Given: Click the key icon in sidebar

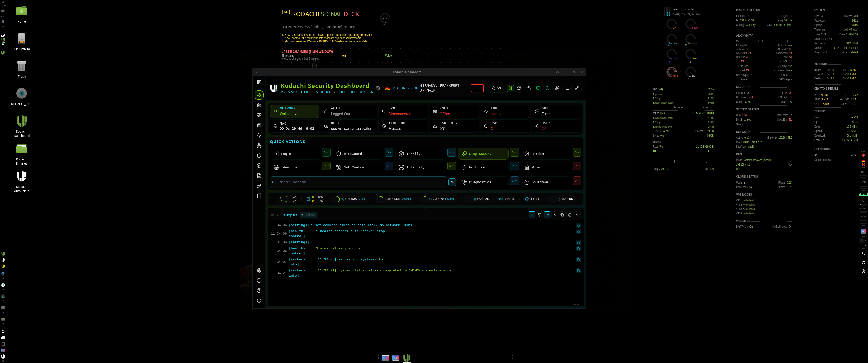Looking at the screenshot, I should (259, 186).
